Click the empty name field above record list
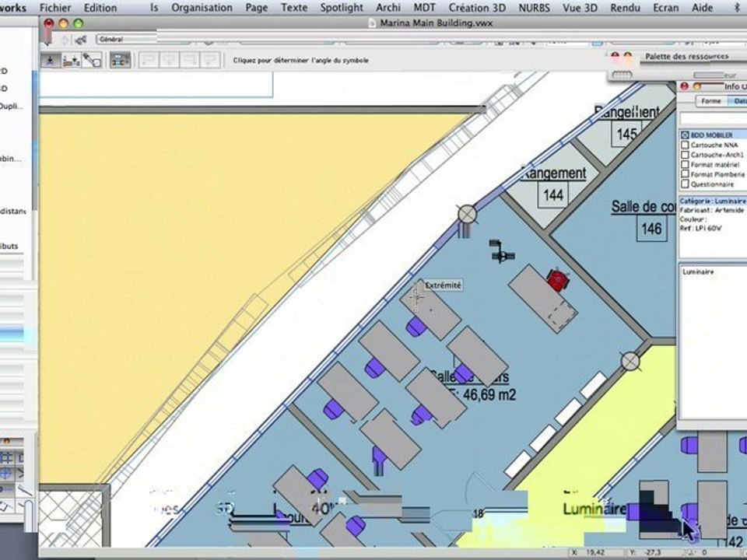Viewport: 747px width, 560px height. pyautogui.click(x=714, y=118)
